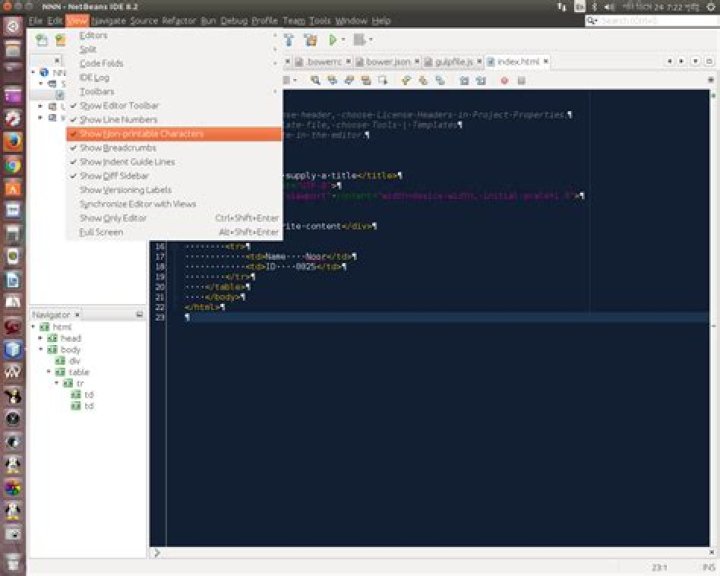Viewport: 720px width, 576px height.
Task: Select Full Screen menu entry
Action: pyautogui.click(x=174, y=232)
